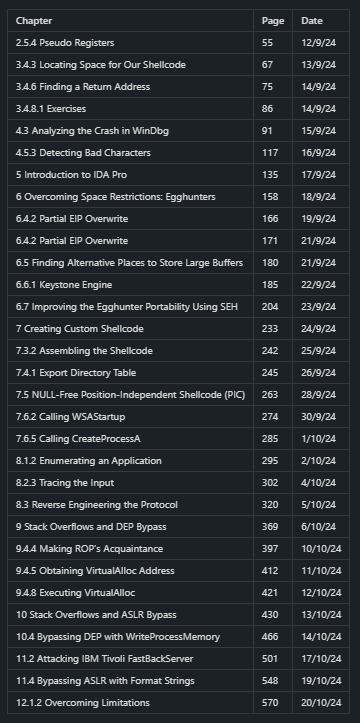Click the "Page" column header

[273, 21]
